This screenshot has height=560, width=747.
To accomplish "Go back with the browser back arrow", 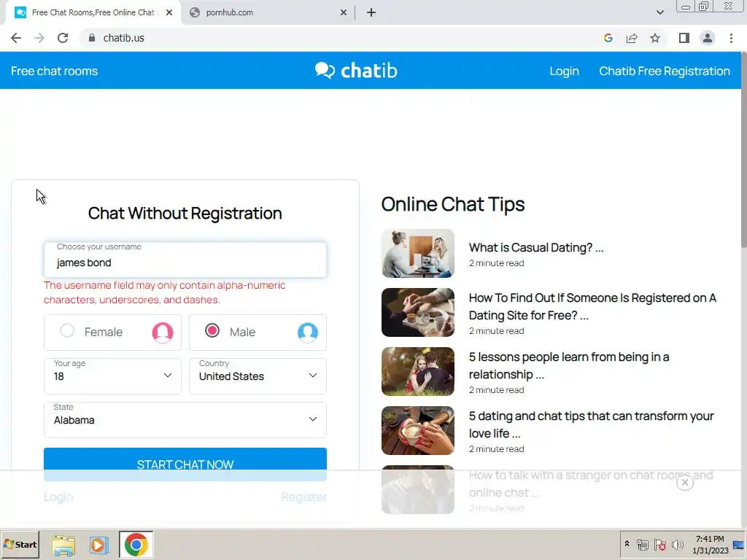I will (x=16, y=38).
